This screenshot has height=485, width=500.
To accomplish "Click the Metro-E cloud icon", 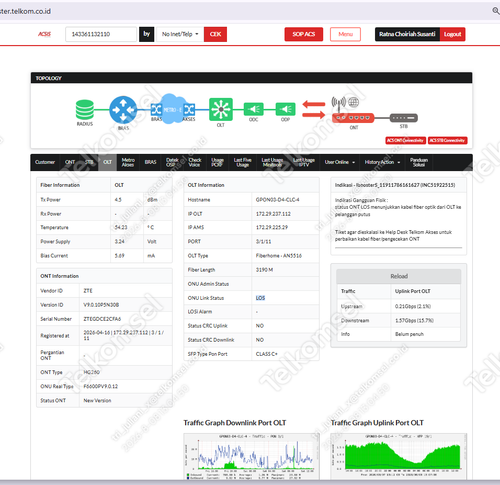I will (x=172, y=109).
